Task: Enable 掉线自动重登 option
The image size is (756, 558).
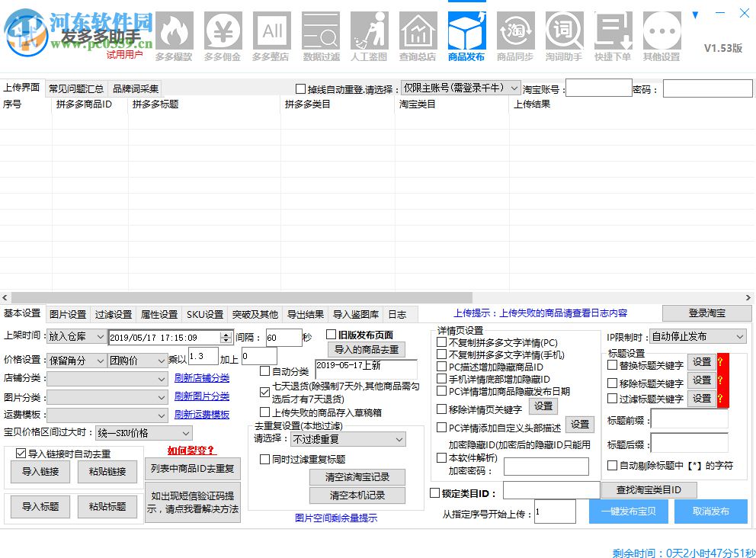Action: point(301,88)
